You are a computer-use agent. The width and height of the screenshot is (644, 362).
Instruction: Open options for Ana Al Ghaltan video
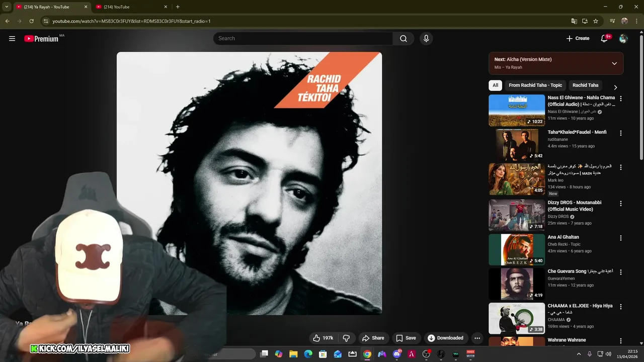(x=620, y=238)
